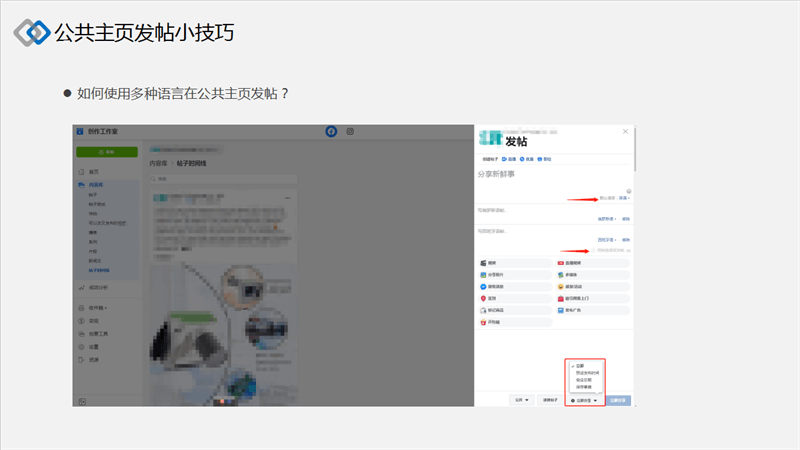800x450 pixels.
Task: Click the green create post button
Action: pyautogui.click(x=107, y=152)
